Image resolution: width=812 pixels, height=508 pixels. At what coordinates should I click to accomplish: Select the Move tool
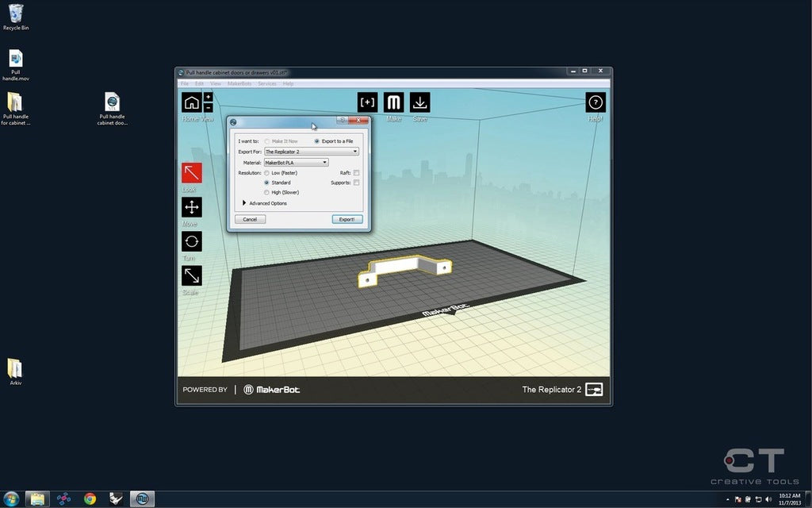pos(192,207)
